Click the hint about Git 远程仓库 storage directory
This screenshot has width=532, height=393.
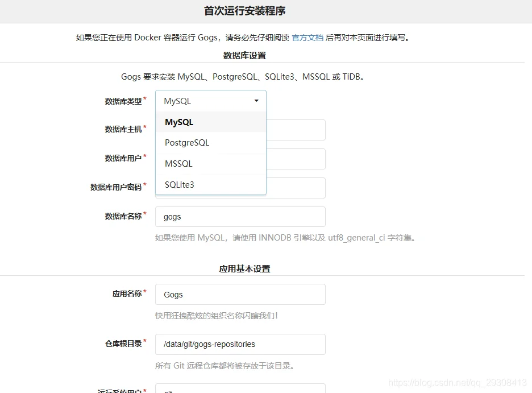(225, 366)
